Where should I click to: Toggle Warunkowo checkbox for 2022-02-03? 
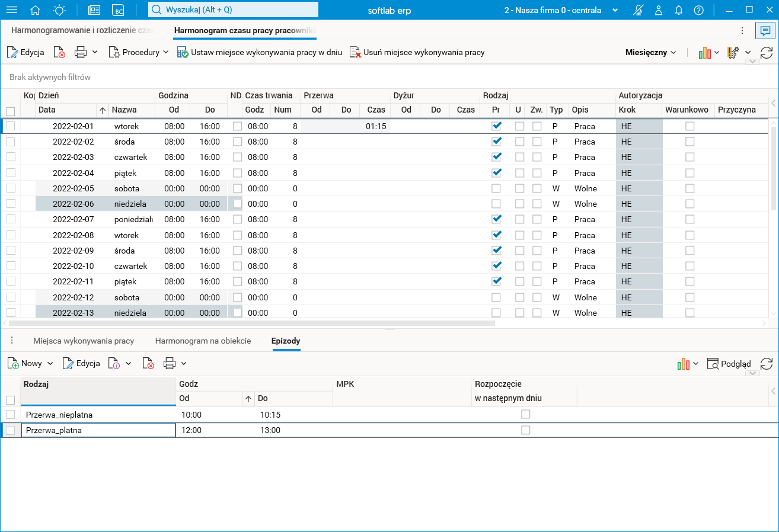(689, 157)
